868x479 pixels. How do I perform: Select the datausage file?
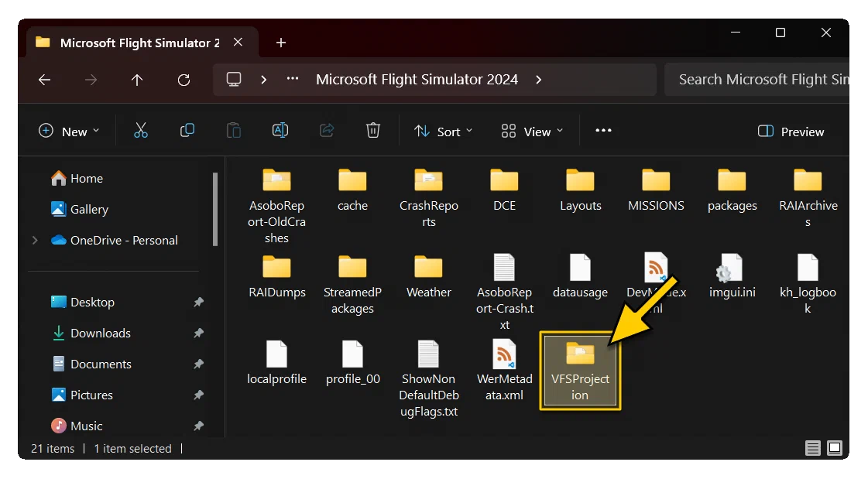(580, 276)
